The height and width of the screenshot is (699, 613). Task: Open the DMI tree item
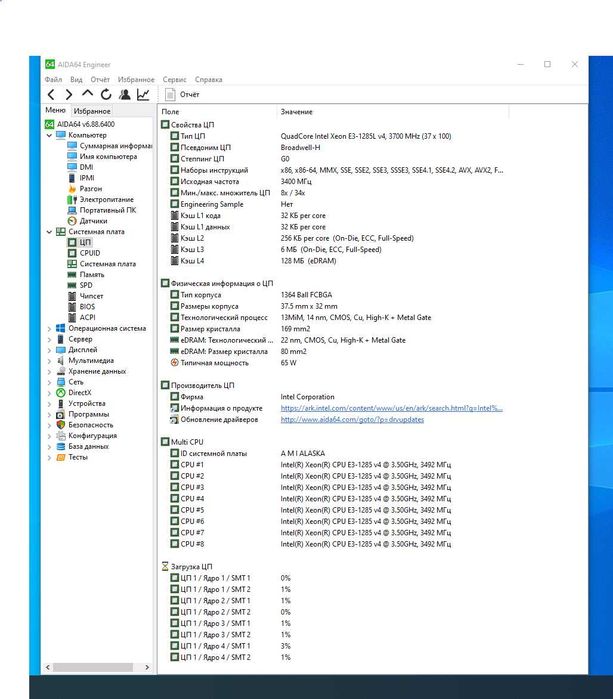80,167
